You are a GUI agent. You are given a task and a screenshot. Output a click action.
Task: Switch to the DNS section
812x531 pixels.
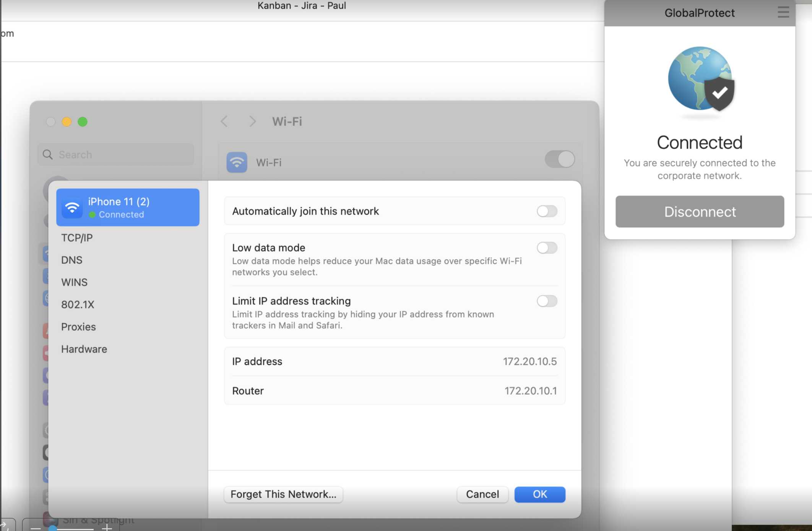tap(72, 260)
